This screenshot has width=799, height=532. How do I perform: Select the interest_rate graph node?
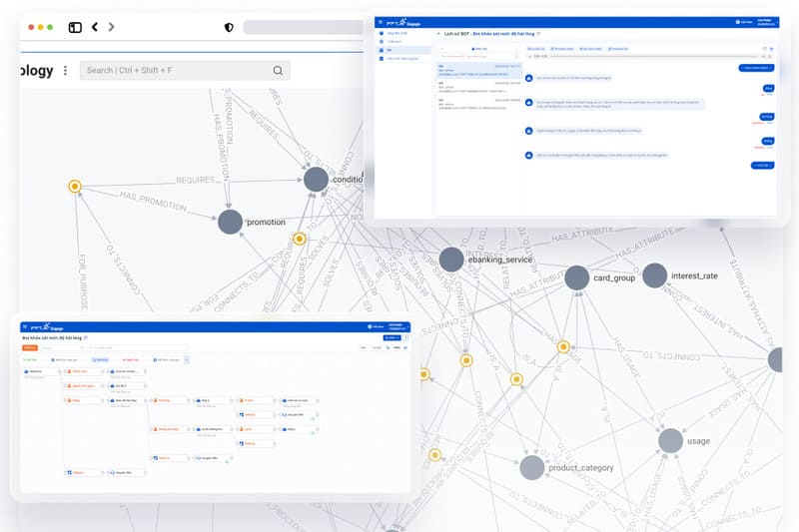click(654, 275)
